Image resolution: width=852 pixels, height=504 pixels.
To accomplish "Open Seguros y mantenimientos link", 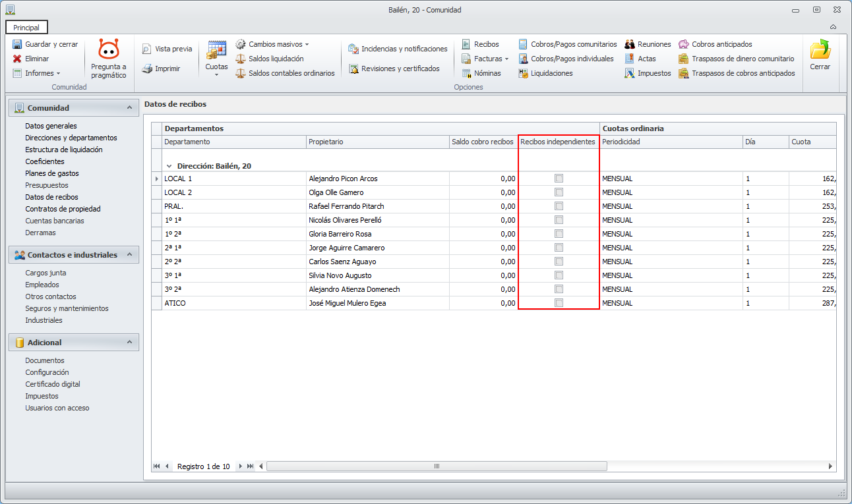I will (x=67, y=308).
